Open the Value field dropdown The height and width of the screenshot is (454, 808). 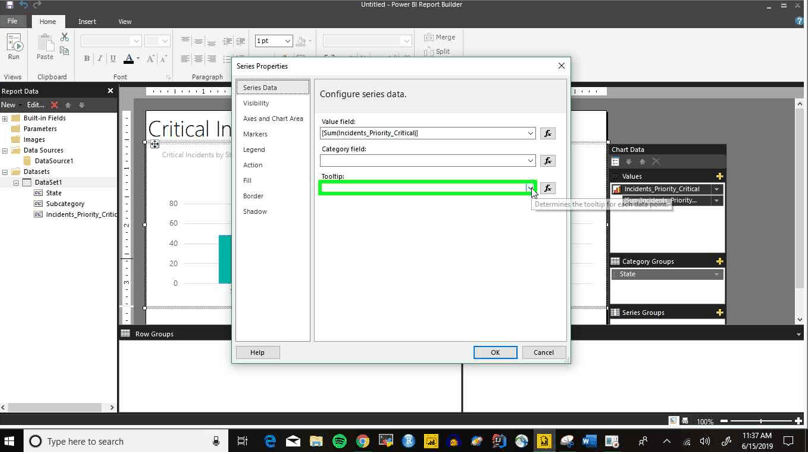(x=530, y=133)
